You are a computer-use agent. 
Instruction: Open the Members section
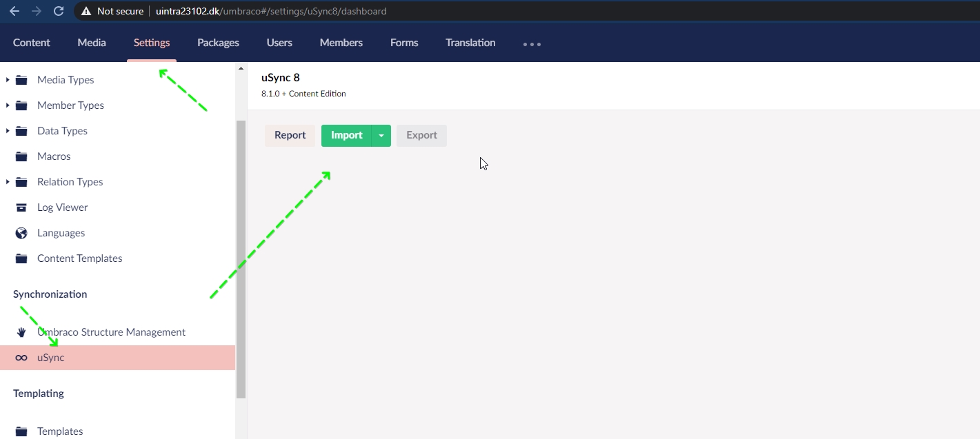pyautogui.click(x=341, y=43)
